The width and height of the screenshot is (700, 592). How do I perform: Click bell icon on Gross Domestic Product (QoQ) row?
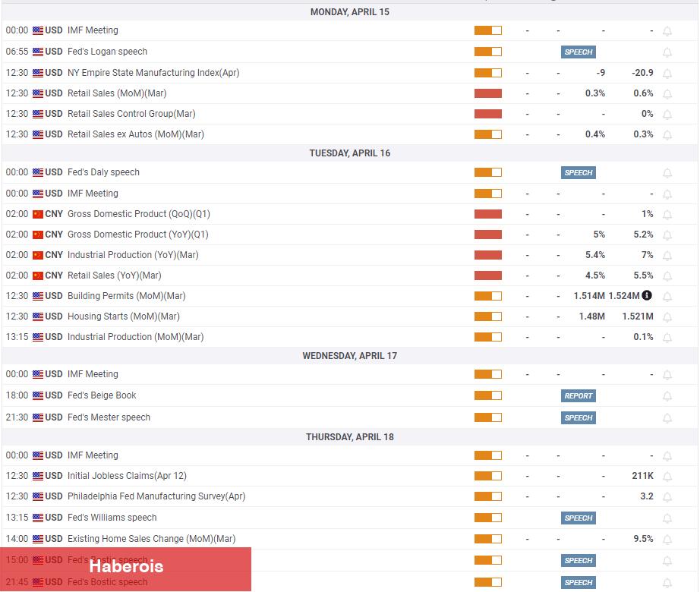click(667, 215)
